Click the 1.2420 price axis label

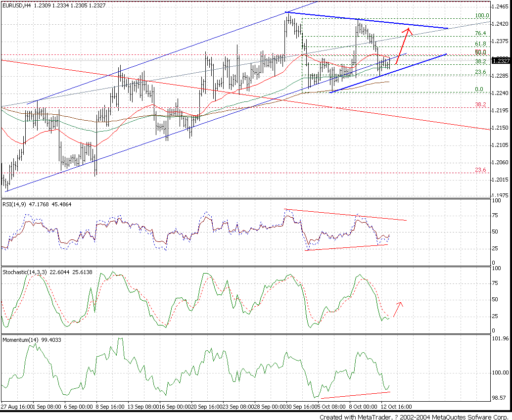tap(501, 24)
